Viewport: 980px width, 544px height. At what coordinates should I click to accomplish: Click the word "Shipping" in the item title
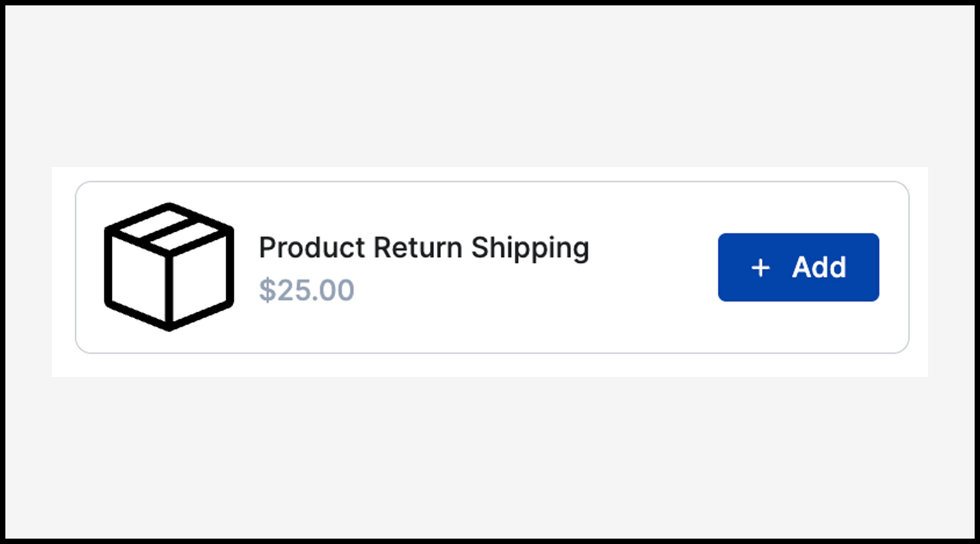pyautogui.click(x=530, y=248)
